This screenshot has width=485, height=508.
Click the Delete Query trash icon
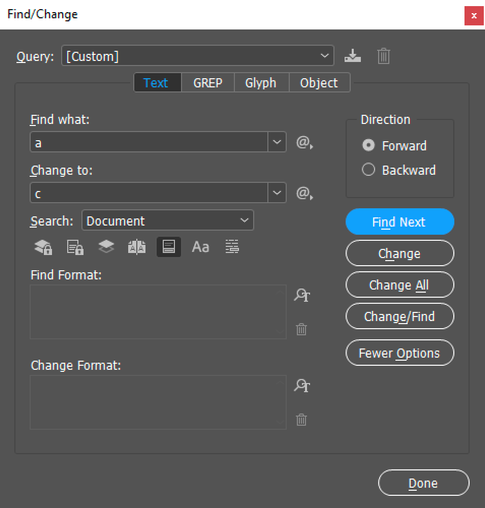pos(383,56)
